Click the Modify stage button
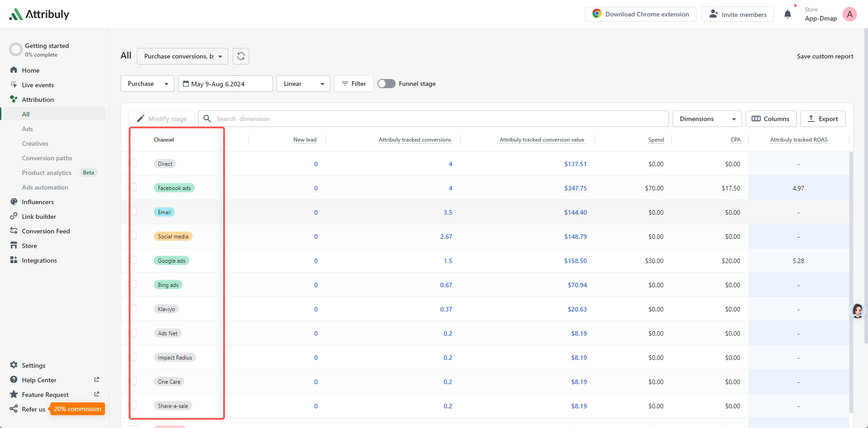 pos(162,119)
